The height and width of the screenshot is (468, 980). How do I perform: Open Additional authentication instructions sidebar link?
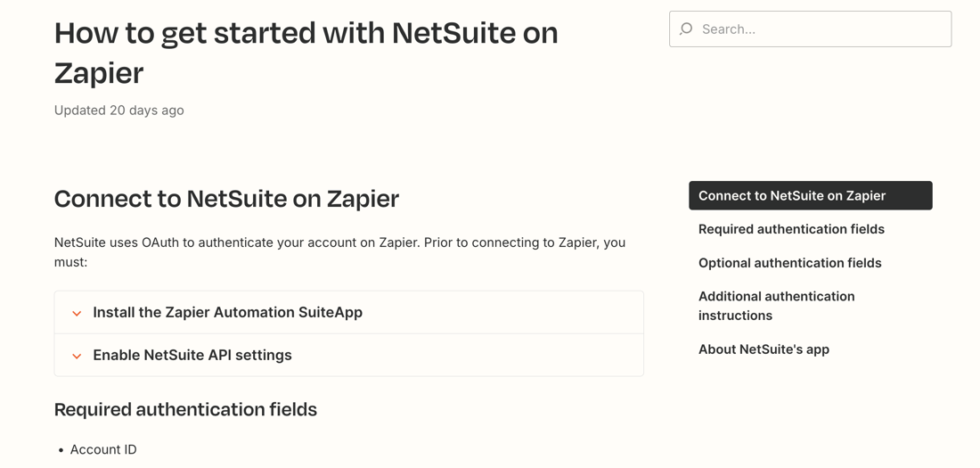776,306
